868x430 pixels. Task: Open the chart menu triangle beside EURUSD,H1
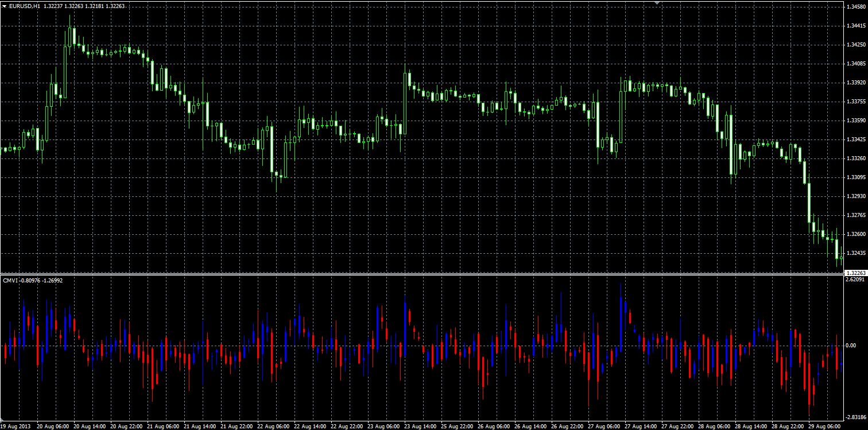[x=5, y=6]
